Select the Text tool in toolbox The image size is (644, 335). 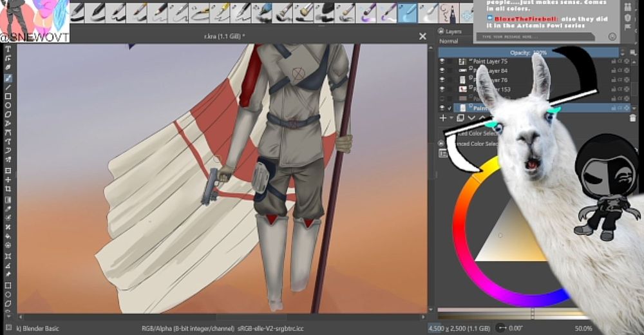[8, 49]
